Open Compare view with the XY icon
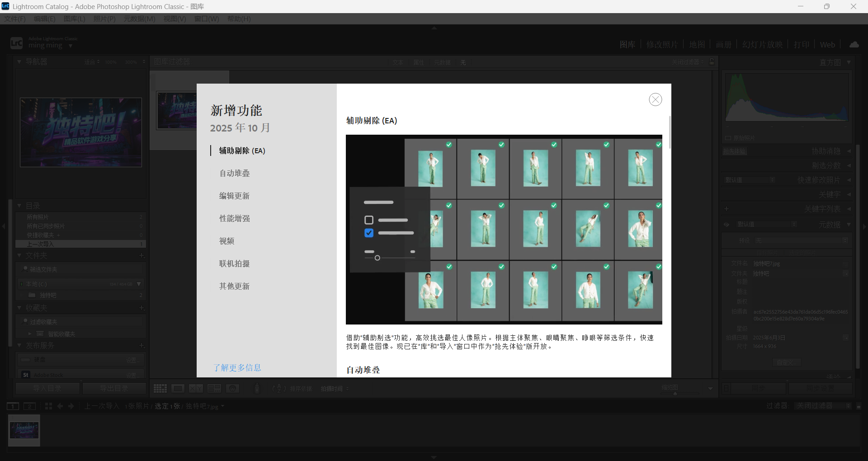This screenshot has height=461, width=868. tap(196, 389)
